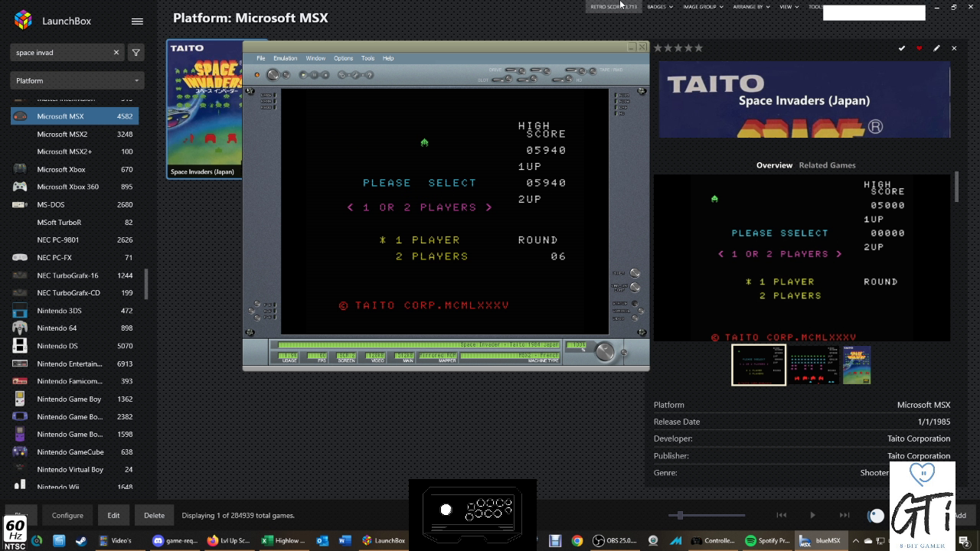This screenshot has width=980, height=551.
Task: Select the second gameplay screenshot thumbnail
Action: tap(814, 365)
